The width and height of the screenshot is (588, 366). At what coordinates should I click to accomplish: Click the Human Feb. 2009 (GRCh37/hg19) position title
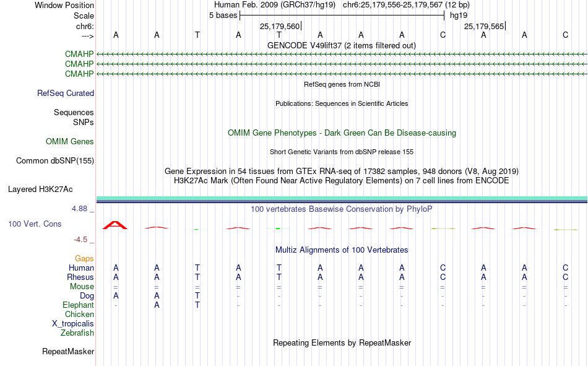[x=276, y=5]
